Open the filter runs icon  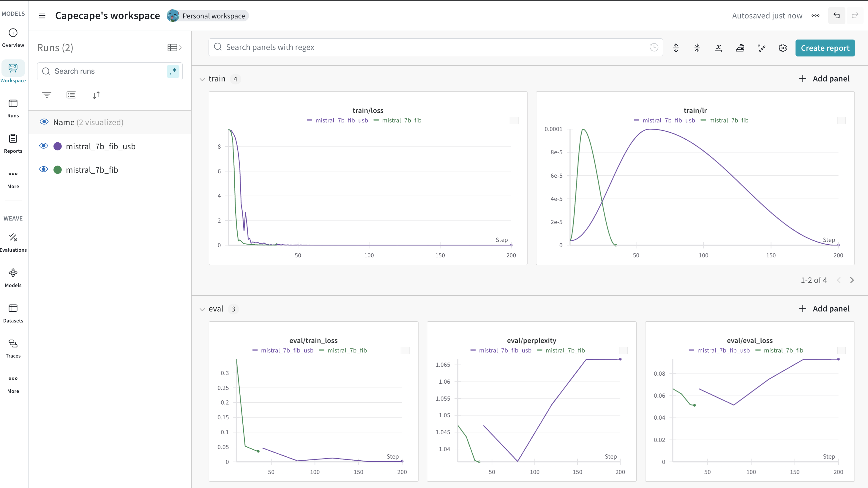click(x=47, y=95)
